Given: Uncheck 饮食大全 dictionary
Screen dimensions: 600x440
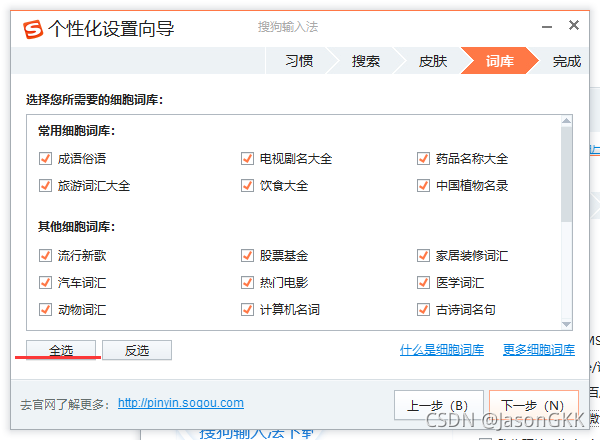Looking at the screenshot, I should (x=247, y=186).
